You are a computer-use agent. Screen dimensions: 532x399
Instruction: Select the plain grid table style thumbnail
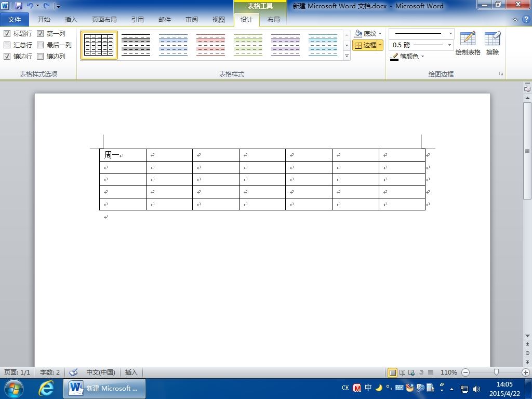99,45
